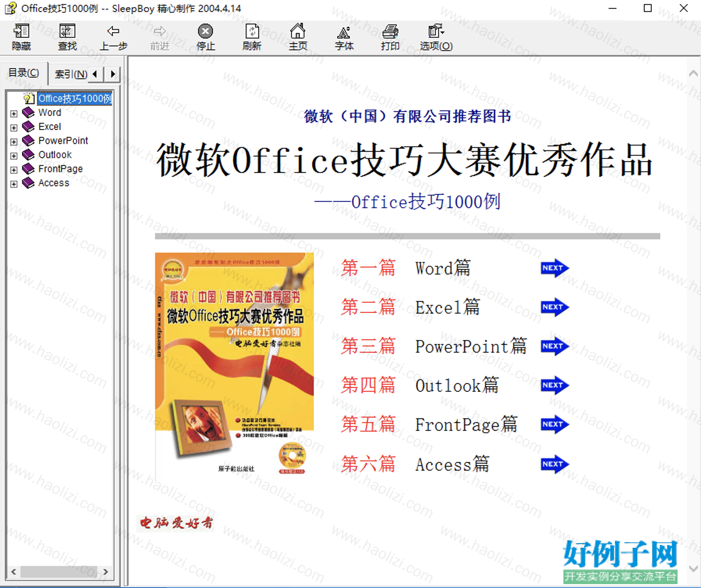Click the NEXT arrow beside FrontPage篇
The height and width of the screenshot is (588, 701).
tap(555, 425)
